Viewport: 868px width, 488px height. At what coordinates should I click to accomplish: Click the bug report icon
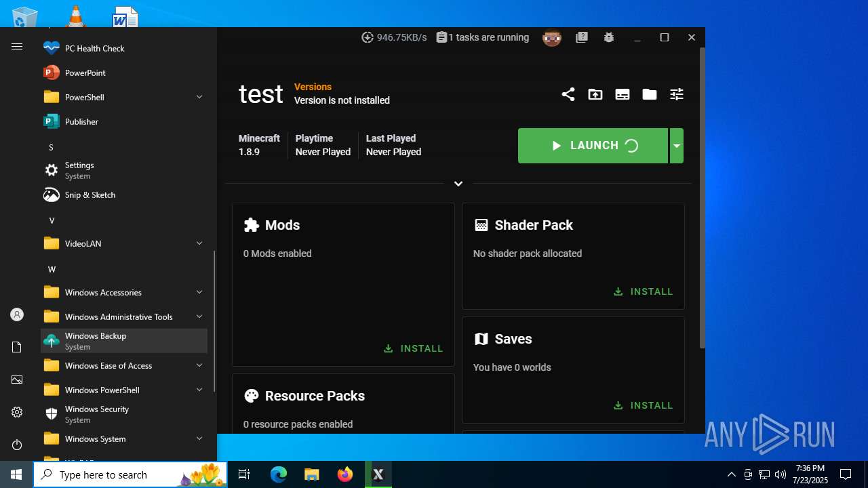point(609,37)
